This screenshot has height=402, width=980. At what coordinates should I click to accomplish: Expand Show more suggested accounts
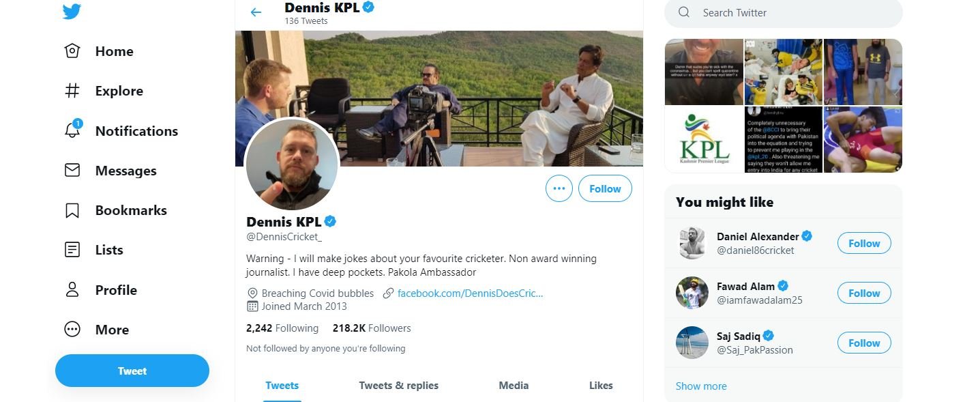[x=701, y=386]
